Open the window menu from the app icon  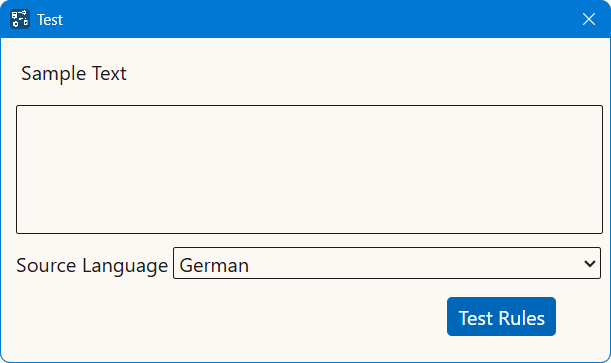pos(20,19)
